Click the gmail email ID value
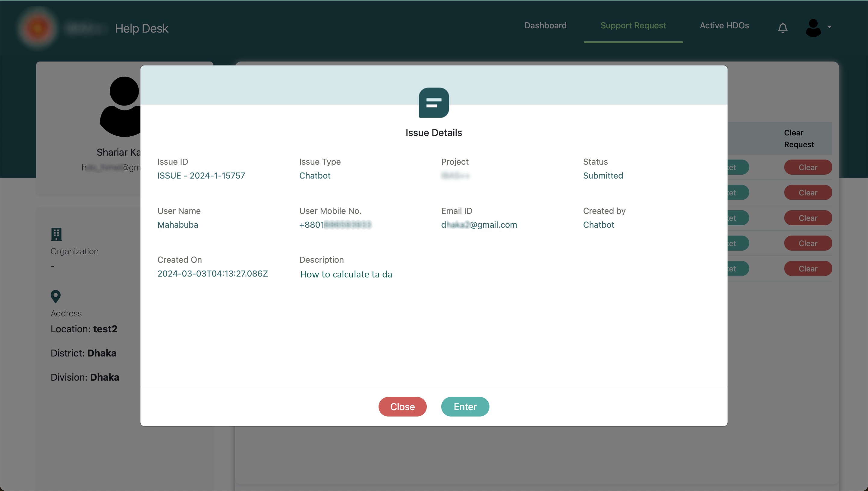Screen dimensions: 868x491 (479, 225)
